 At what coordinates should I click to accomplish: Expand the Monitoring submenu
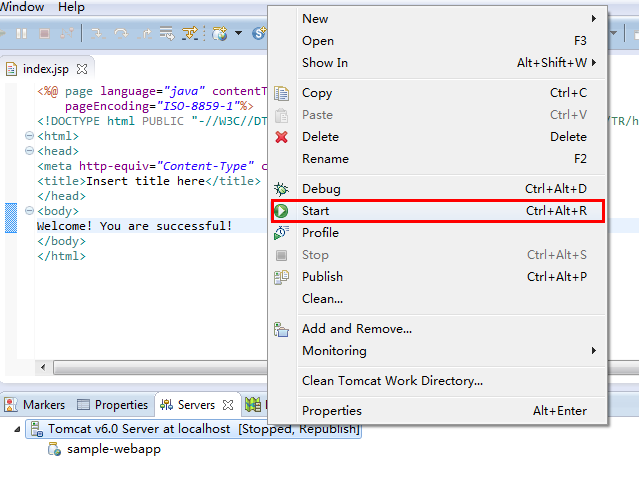(439, 351)
